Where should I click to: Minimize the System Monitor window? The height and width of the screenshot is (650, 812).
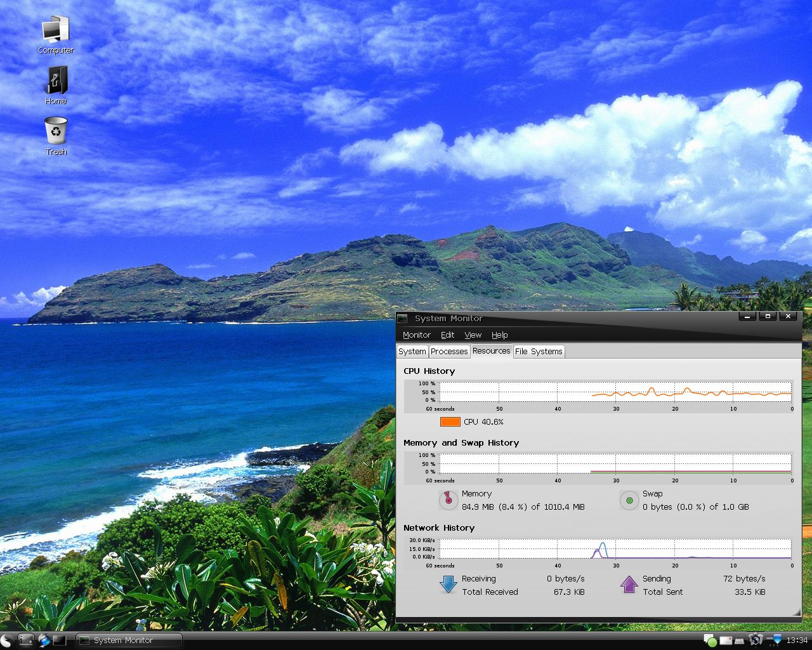click(x=747, y=316)
